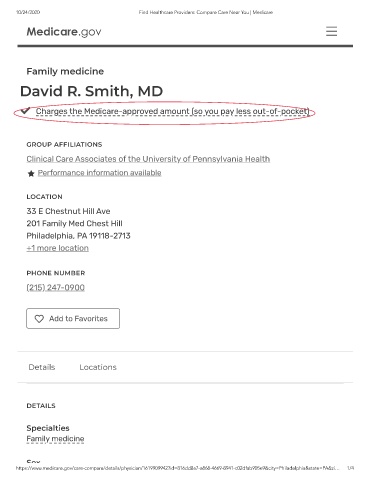
Task: Click the Specialties subheading
Action: pos(48,428)
